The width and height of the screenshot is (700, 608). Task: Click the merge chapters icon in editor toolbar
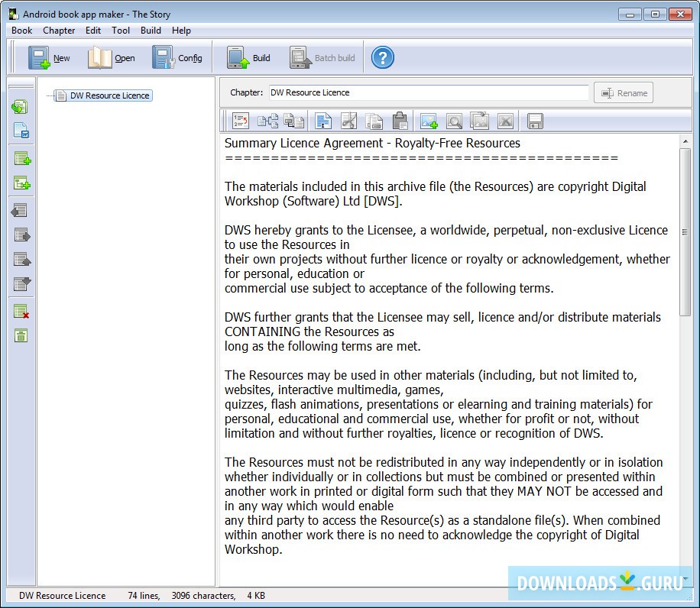(x=294, y=121)
